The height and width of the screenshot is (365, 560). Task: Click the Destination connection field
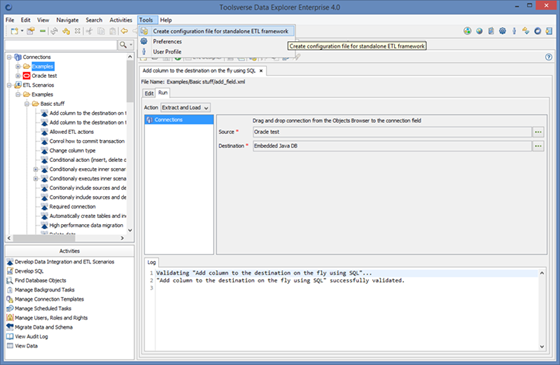tap(392, 146)
